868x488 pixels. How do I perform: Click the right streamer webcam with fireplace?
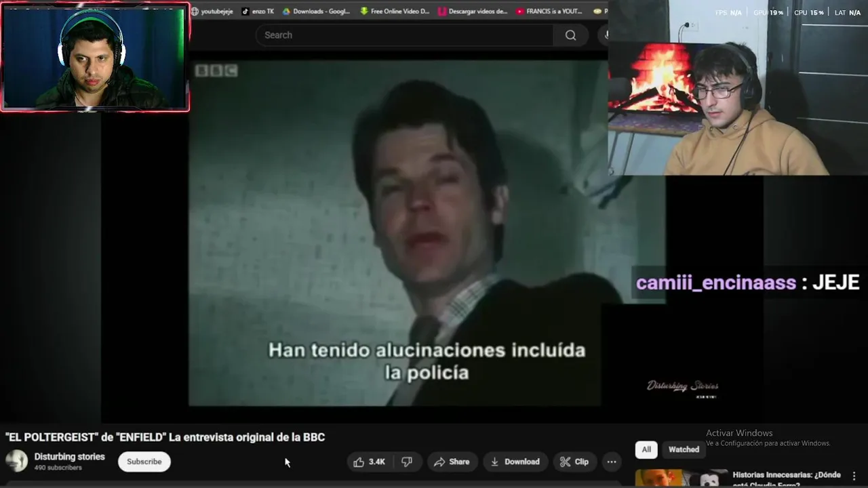coord(738,87)
